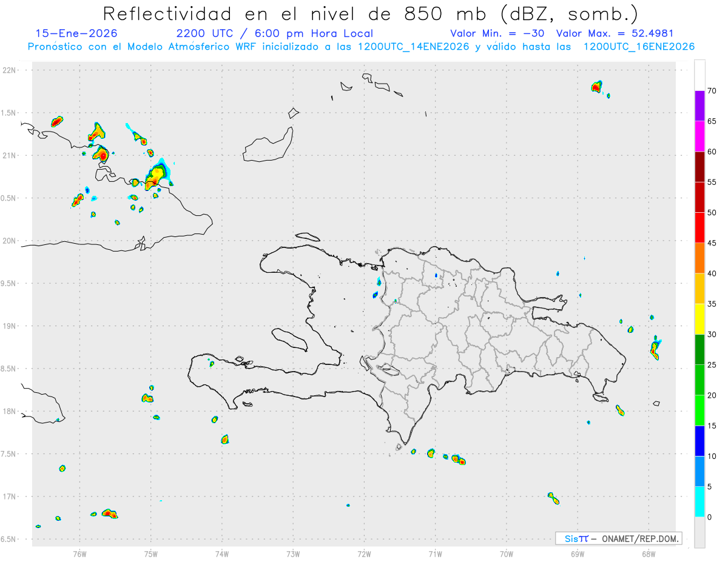The image size is (728, 562).
Task: Click the '17N' latitude axis label
Action: click(x=10, y=497)
